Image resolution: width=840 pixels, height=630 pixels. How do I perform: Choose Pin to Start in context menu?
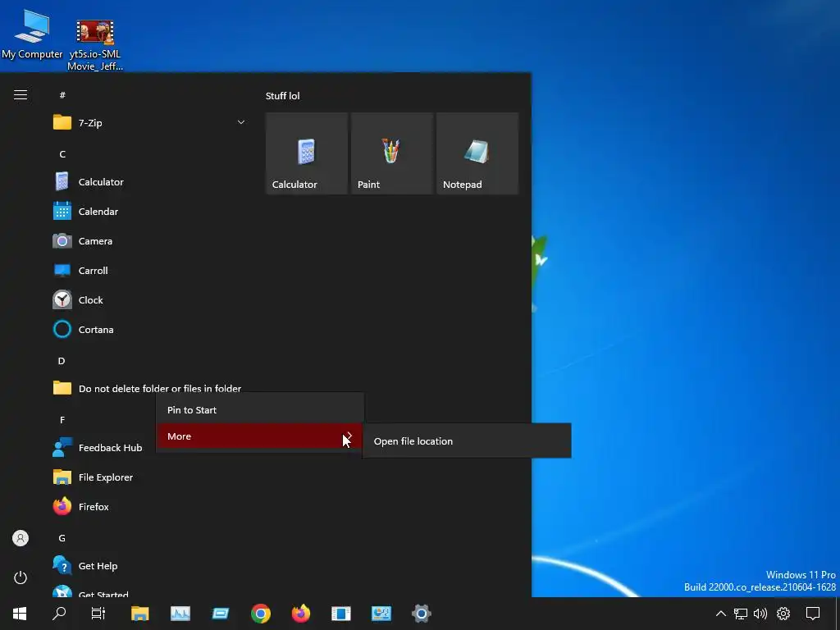click(260, 410)
